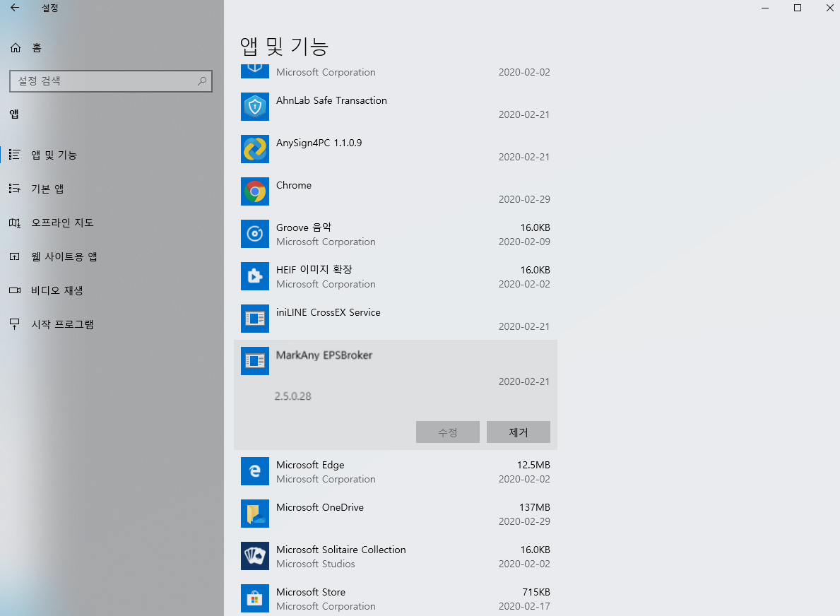Click the 715KB Store size
The height and width of the screenshot is (616, 840).
point(536,592)
